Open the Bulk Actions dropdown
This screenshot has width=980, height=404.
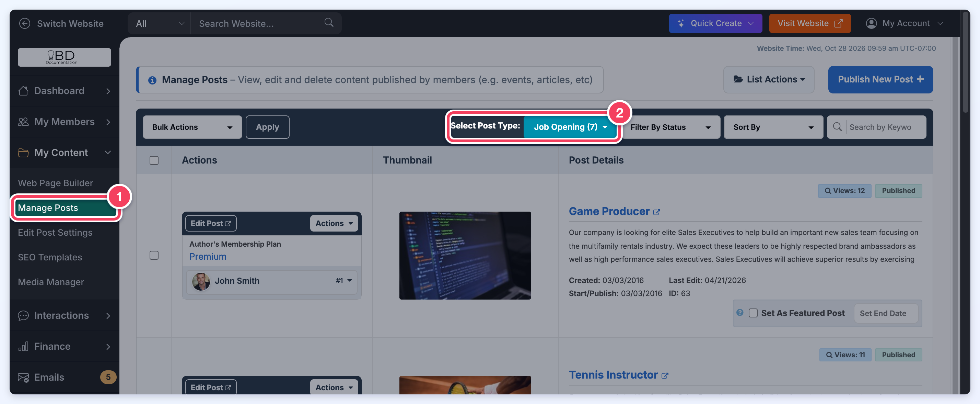pos(192,127)
